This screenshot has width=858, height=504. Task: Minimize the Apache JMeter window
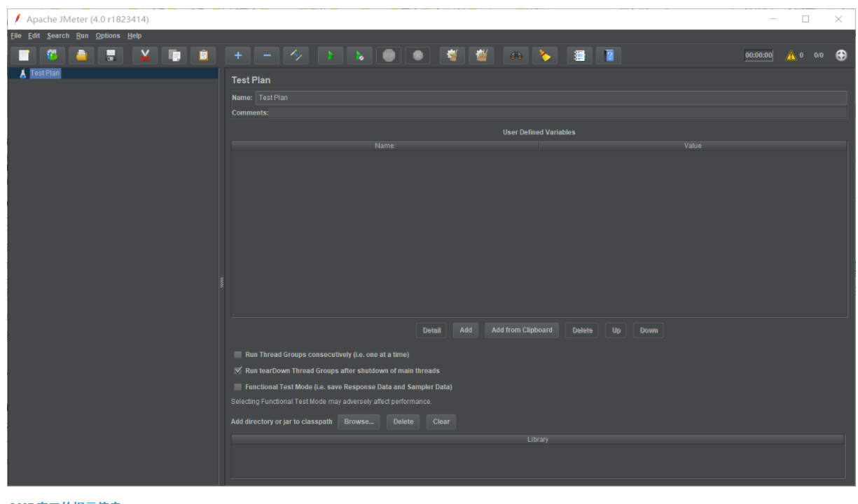[x=773, y=19]
